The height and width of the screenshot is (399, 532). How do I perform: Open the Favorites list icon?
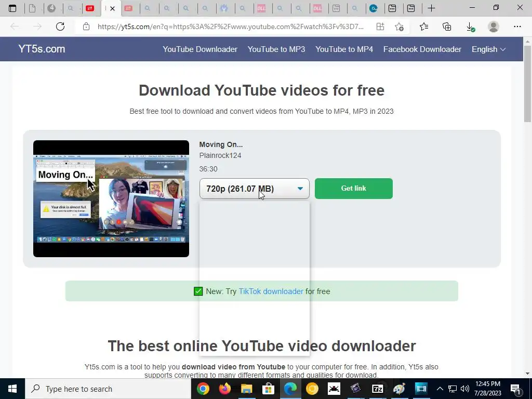coord(424,26)
